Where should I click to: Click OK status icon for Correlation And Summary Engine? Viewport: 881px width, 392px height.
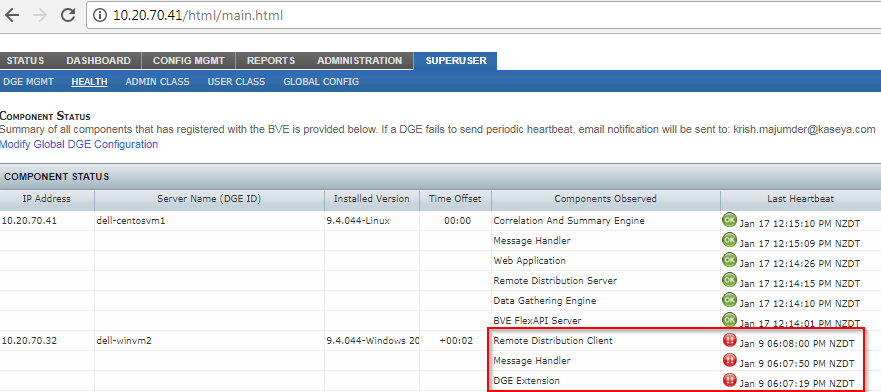[729, 220]
